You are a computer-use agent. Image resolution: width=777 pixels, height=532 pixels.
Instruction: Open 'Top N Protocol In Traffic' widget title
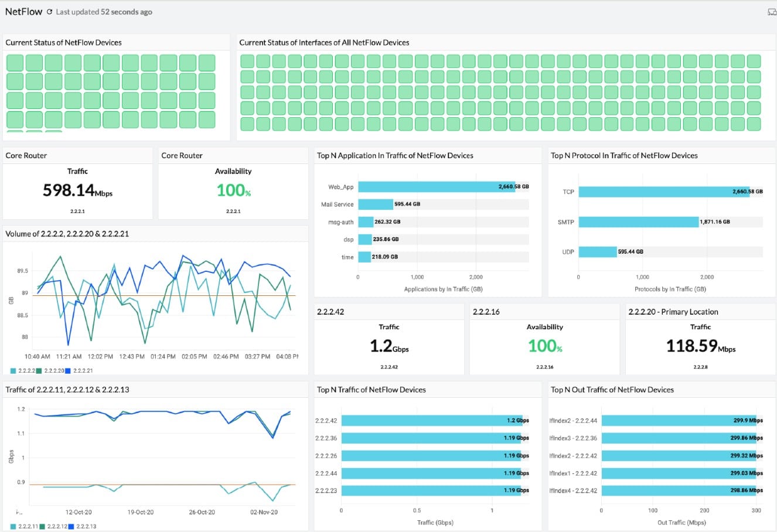(x=624, y=155)
